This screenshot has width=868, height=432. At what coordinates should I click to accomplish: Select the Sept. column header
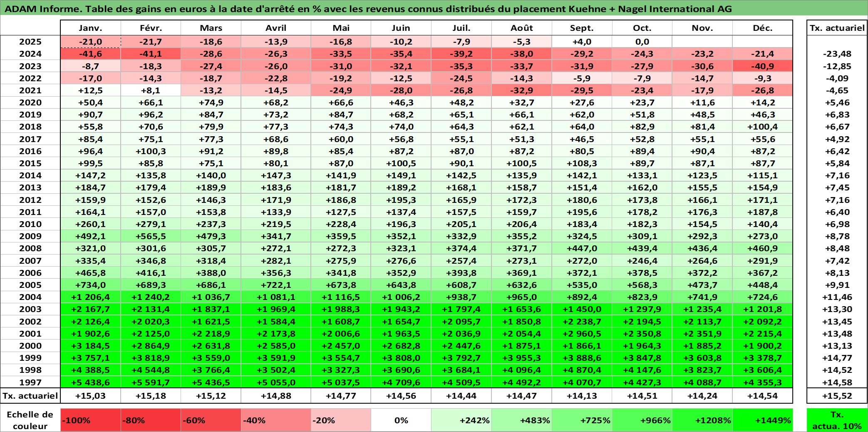[582, 28]
